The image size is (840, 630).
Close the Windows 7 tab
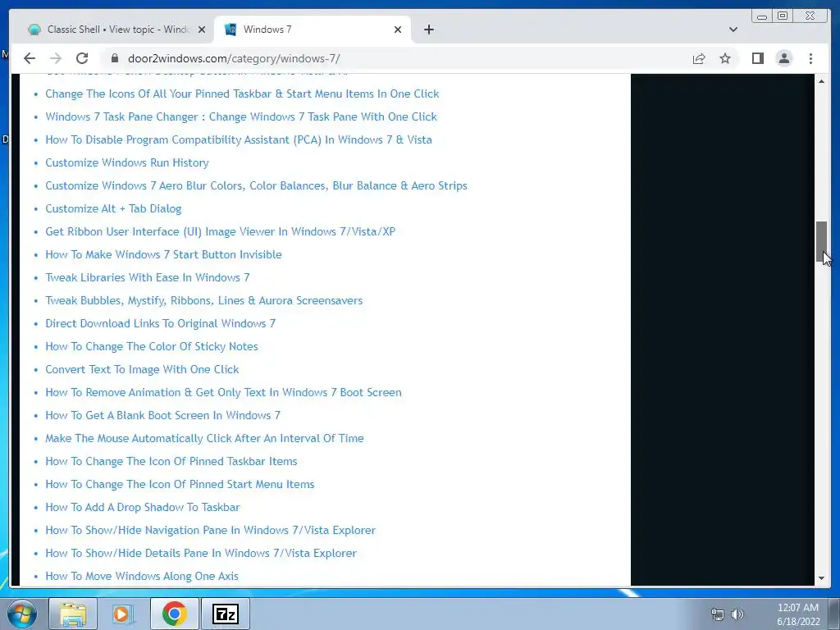tap(398, 30)
